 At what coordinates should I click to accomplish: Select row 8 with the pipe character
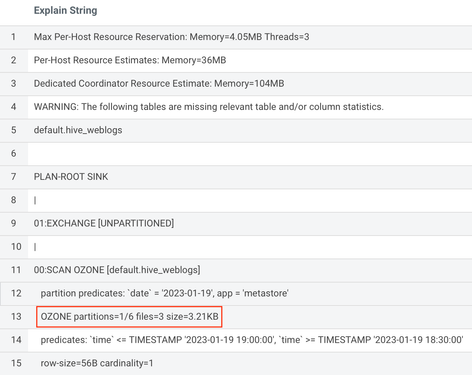236,200
